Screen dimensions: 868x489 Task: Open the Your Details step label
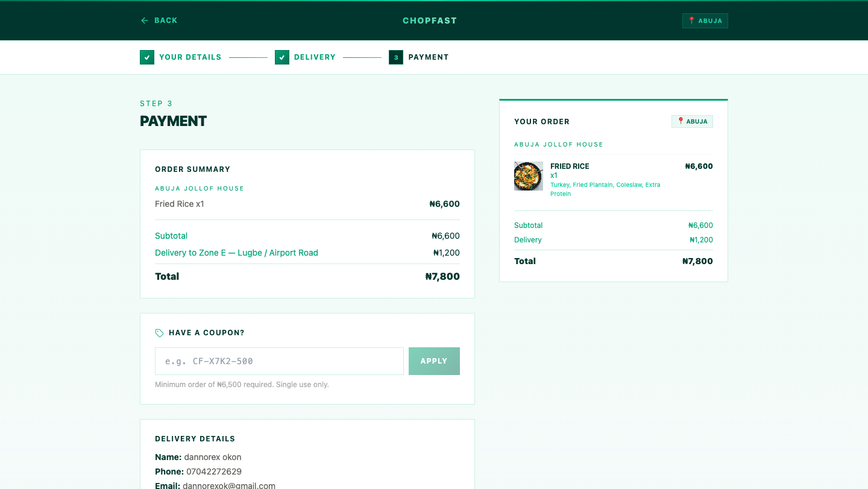pyautogui.click(x=190, y=57)
